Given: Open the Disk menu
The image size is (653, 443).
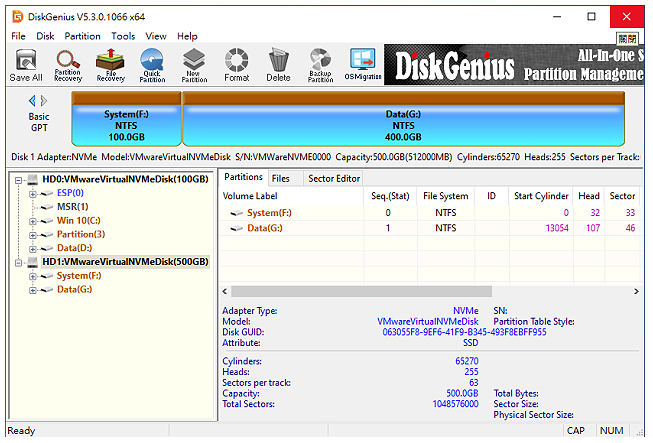Looking at the screenshot, I should point(45,36).
